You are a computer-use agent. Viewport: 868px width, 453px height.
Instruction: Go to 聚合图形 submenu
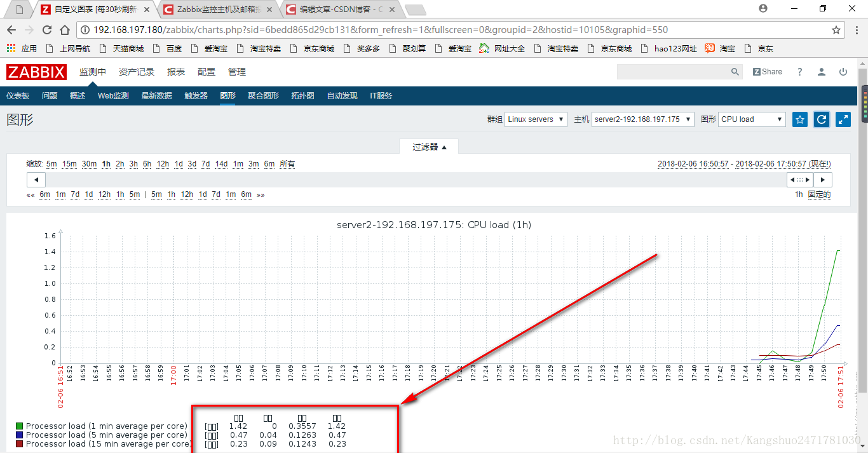(x=263, y=96)
